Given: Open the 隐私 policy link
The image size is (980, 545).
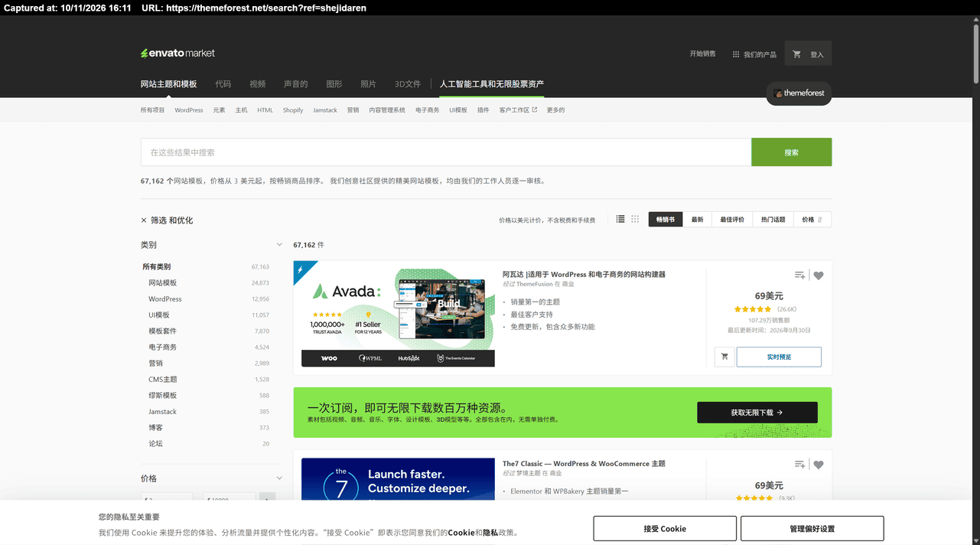Looking at the screenshot, I should click(x=490, y=533).
